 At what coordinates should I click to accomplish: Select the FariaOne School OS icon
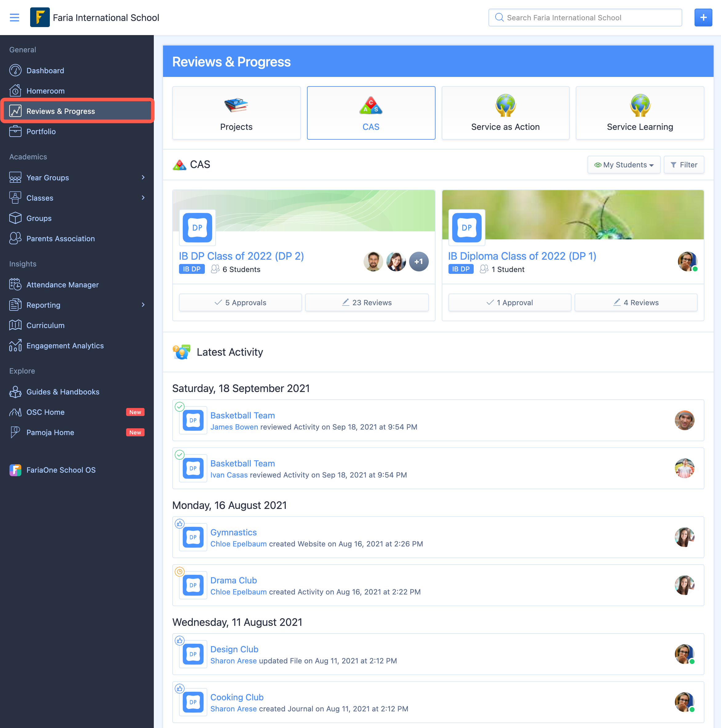(x=15, y=470)
